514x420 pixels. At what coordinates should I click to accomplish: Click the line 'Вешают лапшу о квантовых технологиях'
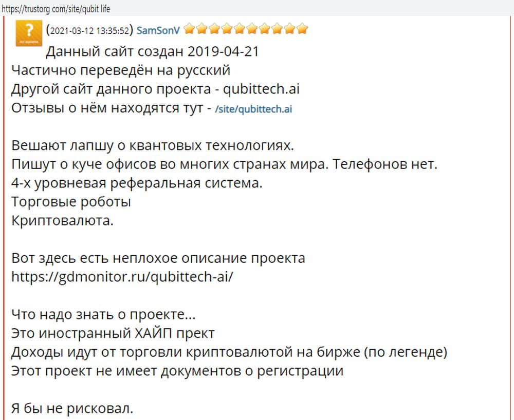tap(152, 146)
